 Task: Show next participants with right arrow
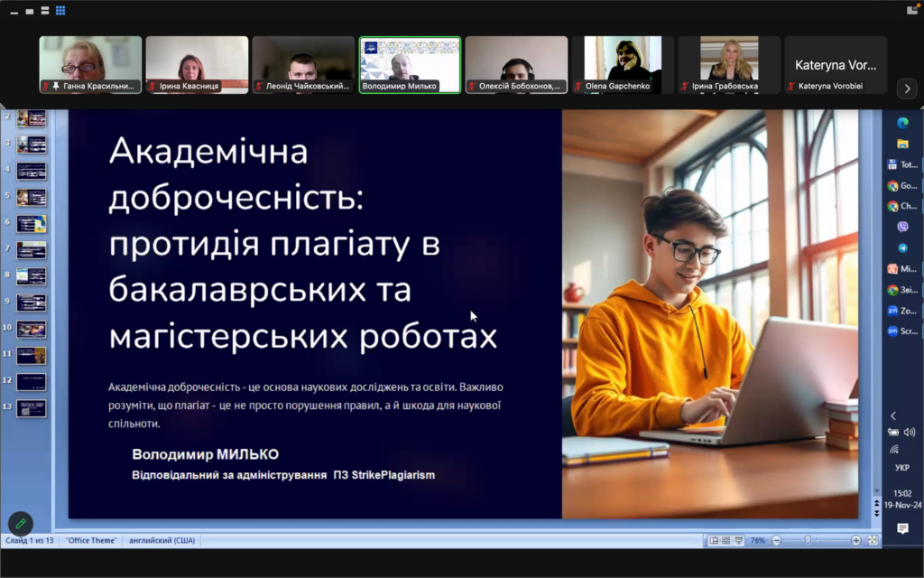coord(907,88)
